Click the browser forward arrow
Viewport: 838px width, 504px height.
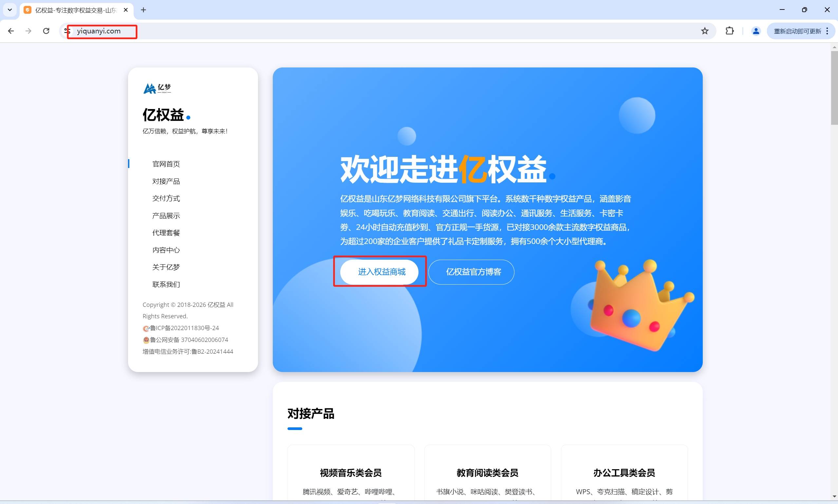(28, 31)
